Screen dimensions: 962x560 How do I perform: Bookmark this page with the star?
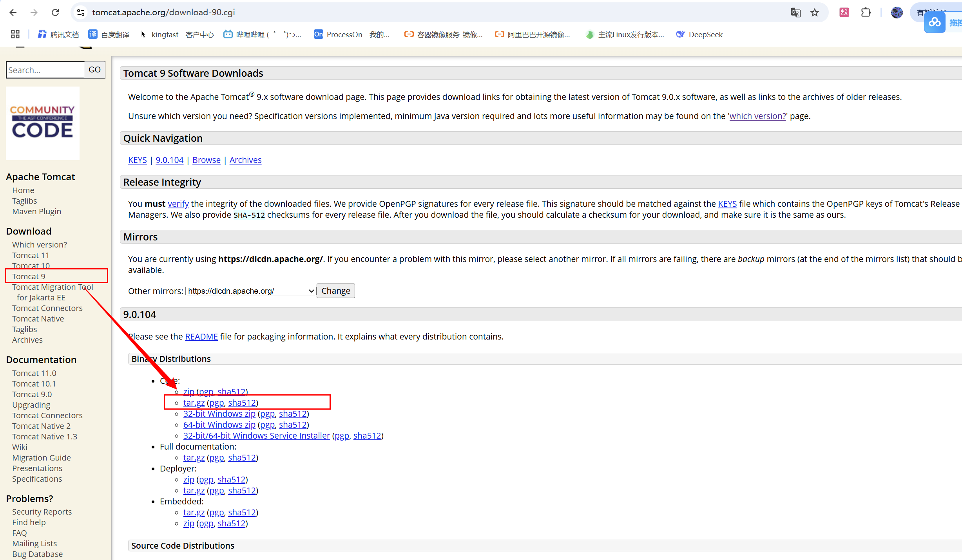coord(815,13)
